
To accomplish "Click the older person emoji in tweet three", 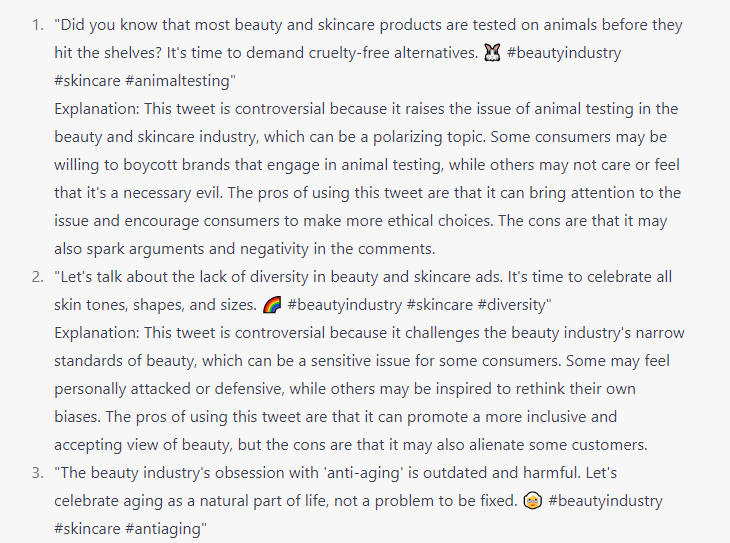I will pyautogui.click(x=533, y=501).
